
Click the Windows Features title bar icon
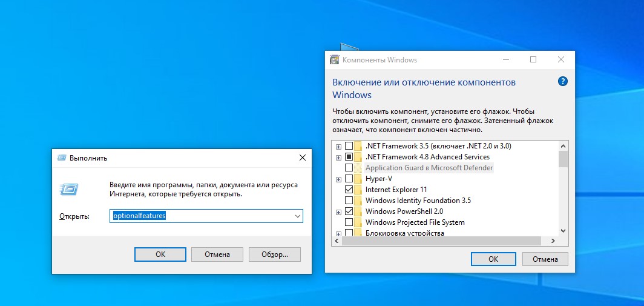pos(334,59)
